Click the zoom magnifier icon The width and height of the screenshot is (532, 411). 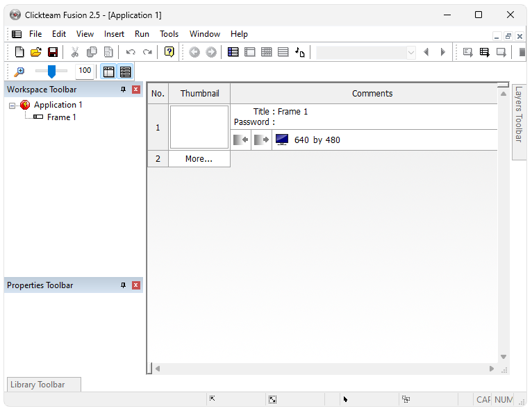point(19,72)
